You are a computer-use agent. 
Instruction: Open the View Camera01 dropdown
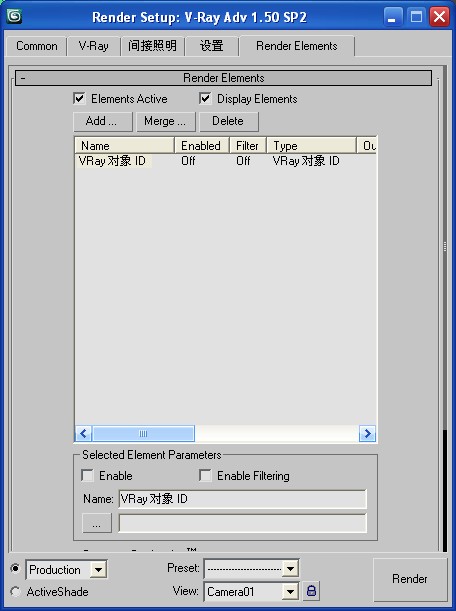[x=290, y=592]
